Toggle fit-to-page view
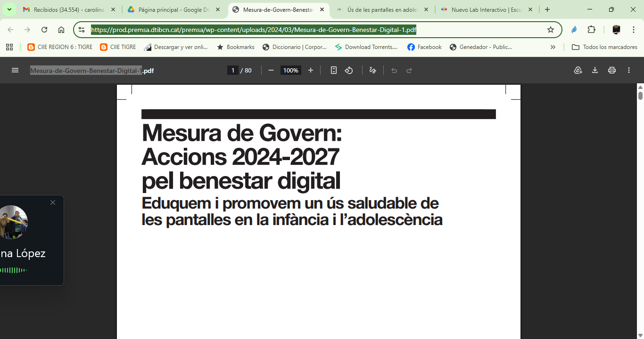Screen dimensions: 644x339 point(334,70)
